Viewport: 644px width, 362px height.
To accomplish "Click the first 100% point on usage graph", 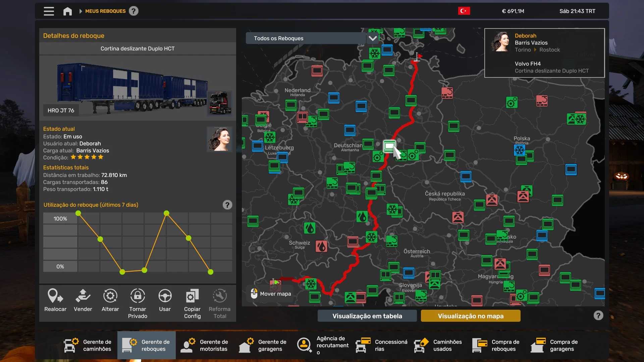I will click(x=78, y=213).
